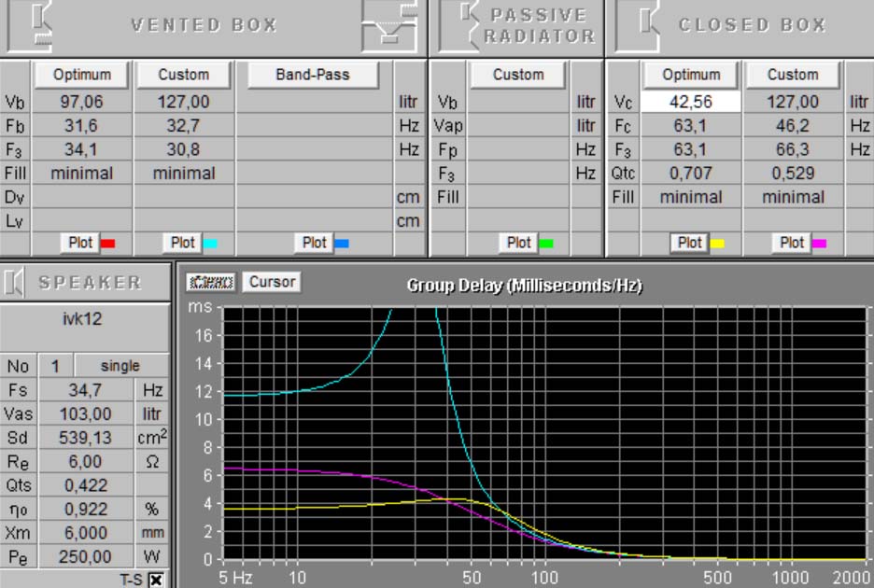Plot the Band-Pass curve

314,243
